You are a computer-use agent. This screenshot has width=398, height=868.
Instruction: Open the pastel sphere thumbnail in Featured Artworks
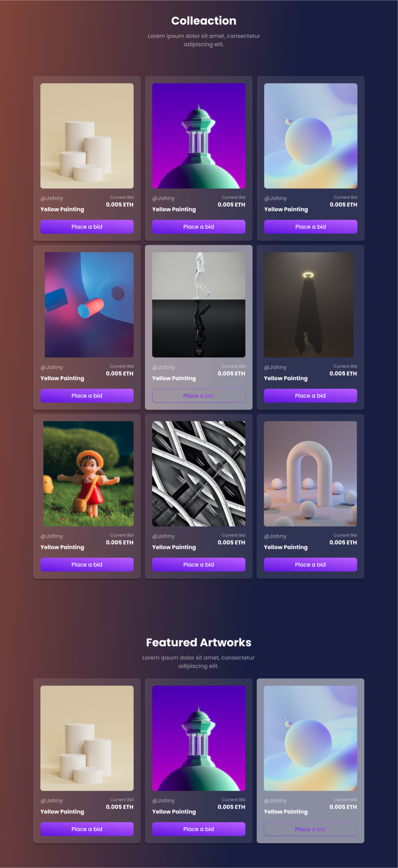[310, 738]
